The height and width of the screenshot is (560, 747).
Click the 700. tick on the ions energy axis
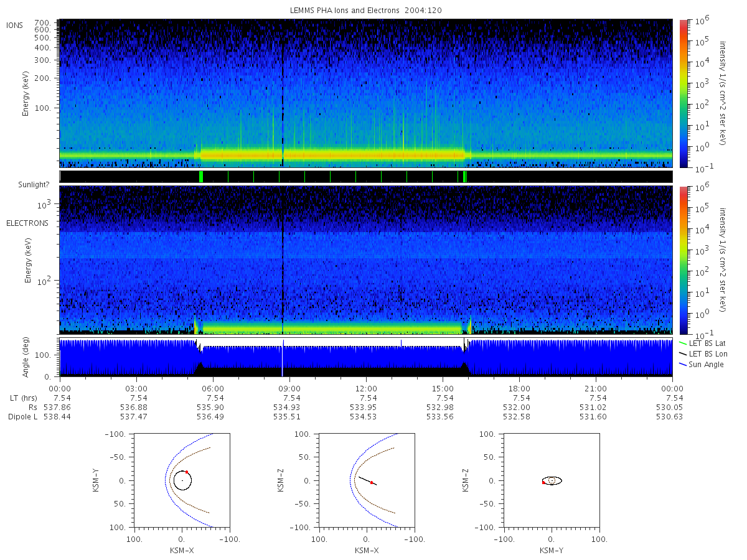(42, 22)
